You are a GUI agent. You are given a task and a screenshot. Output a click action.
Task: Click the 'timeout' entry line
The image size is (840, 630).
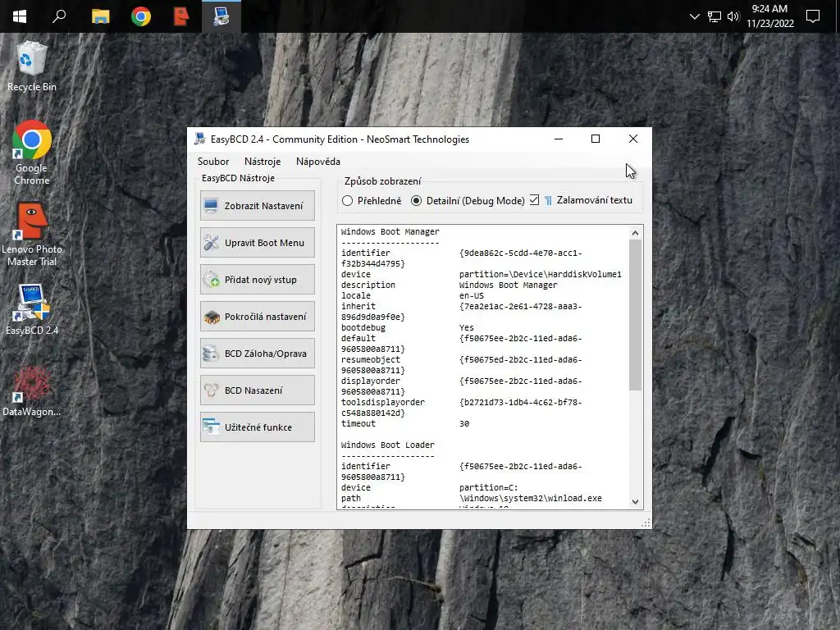pos(405,423)
